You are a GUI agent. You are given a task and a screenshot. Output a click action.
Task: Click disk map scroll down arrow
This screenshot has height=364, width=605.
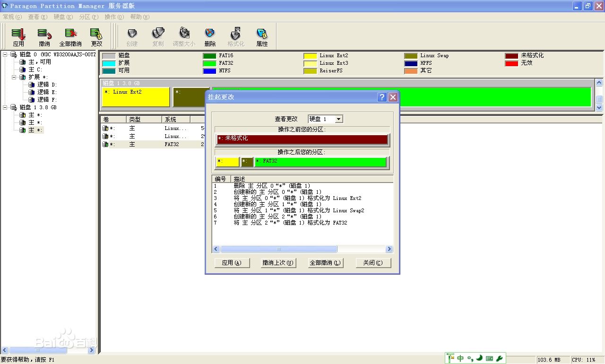(x=599, y=108)
